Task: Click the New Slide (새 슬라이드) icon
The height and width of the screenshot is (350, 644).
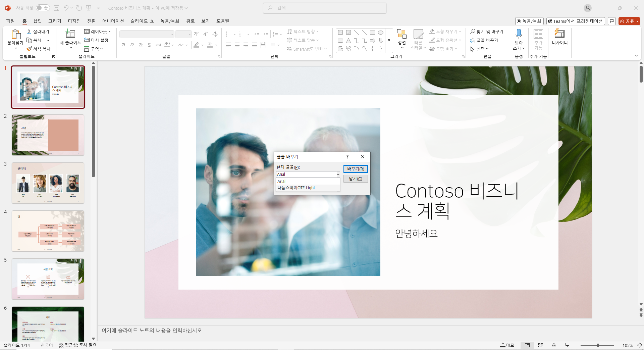Action: (70, 34)
